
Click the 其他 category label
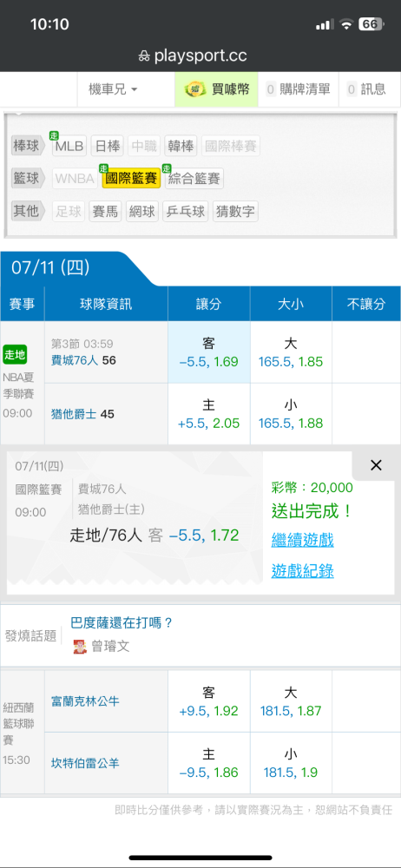[x=30, y=211]
